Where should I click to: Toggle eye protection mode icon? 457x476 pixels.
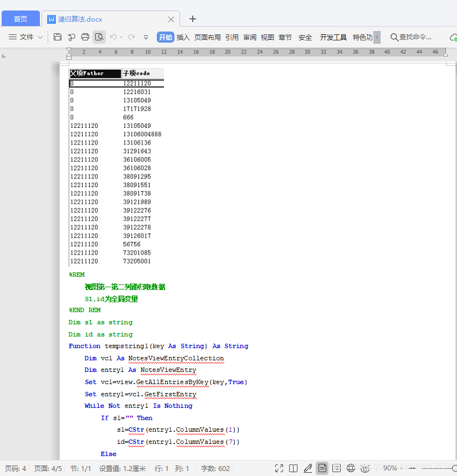click(x=365, y=468)
